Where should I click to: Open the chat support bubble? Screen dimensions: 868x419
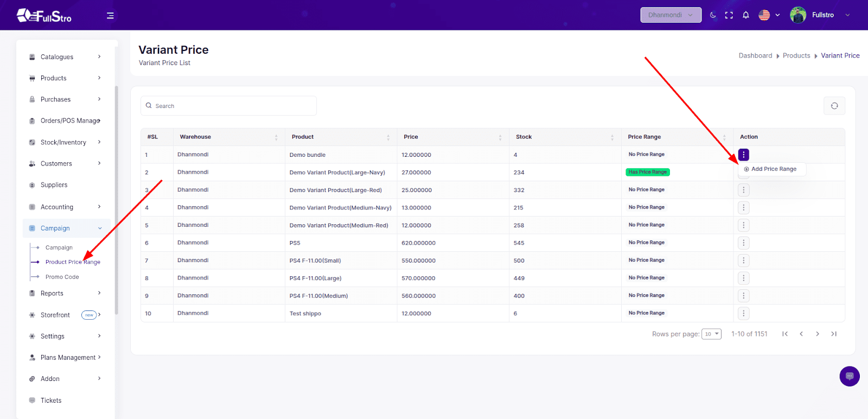tap(849, 376)
